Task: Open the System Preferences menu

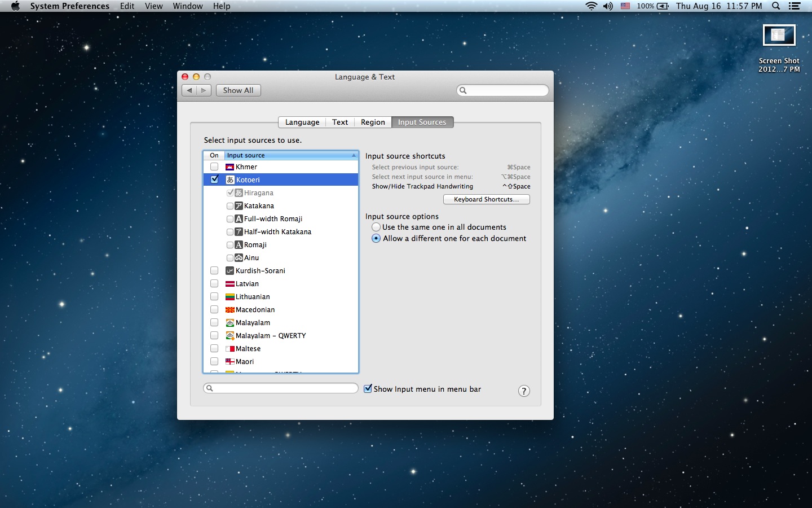Action: [70, 6]
